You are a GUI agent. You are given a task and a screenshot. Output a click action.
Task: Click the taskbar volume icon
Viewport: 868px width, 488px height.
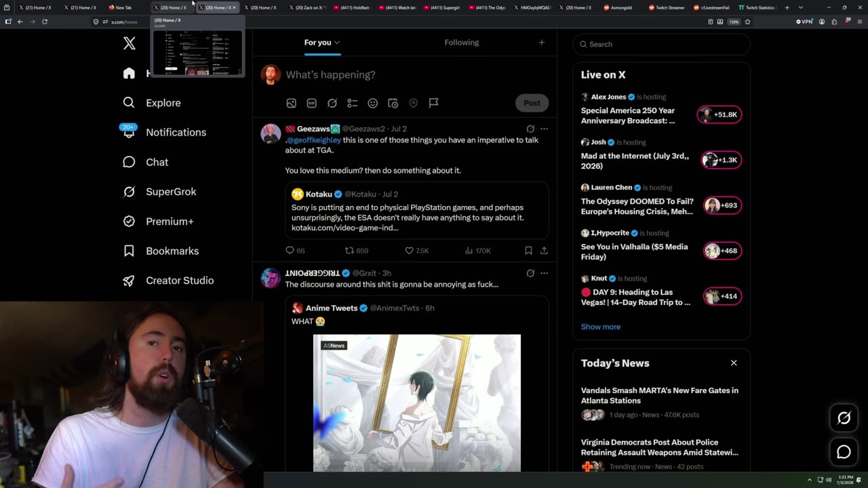pos(828,480)
